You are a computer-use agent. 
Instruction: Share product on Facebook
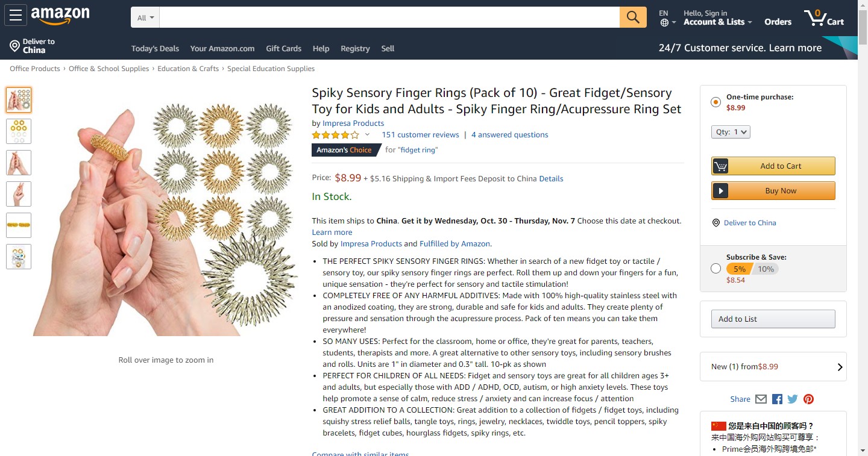pyautogui.click(x=777, y=399)
